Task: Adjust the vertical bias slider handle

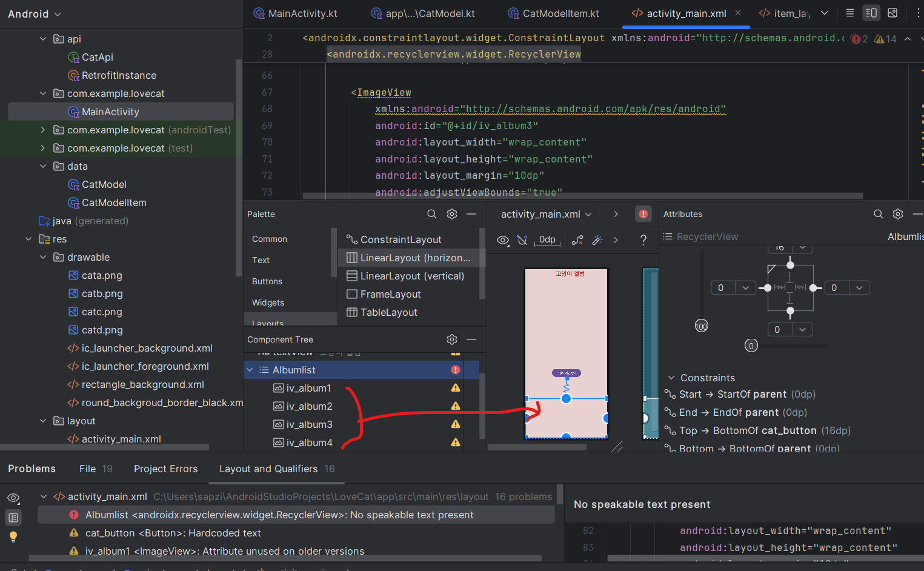Action: 701,326
